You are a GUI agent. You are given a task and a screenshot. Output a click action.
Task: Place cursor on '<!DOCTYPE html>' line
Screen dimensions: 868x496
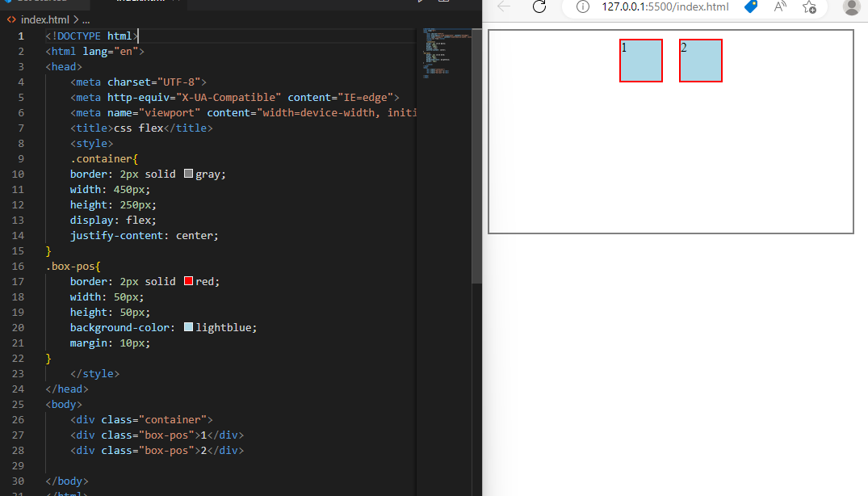point(92,36)
